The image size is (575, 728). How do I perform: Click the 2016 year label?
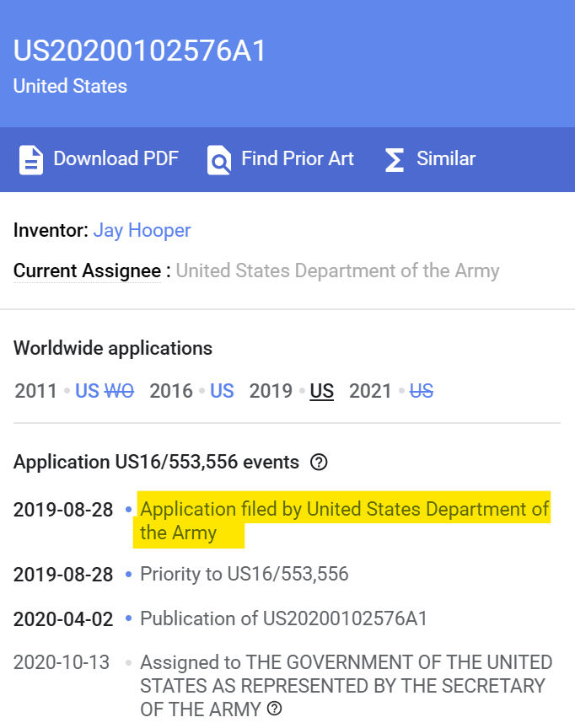point(171,391)
